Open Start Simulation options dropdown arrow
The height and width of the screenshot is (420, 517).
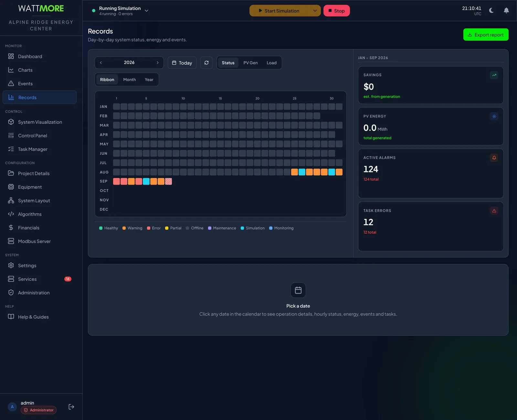point(315,11)
